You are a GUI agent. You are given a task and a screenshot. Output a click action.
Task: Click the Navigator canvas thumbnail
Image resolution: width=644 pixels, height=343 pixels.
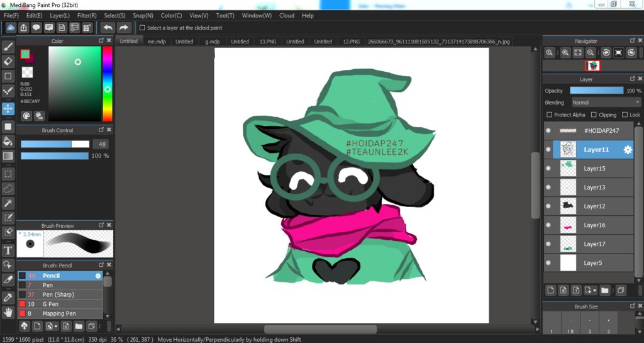[x=592, y=65]
